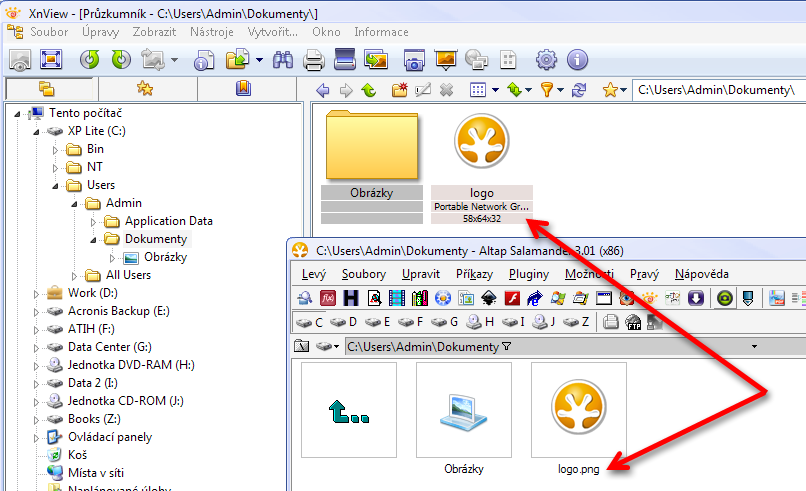The image size is (806, 491).
Task: Click the purple download arrow icon in Salamander
Action: pyautogui.click(x=695, y=298)
